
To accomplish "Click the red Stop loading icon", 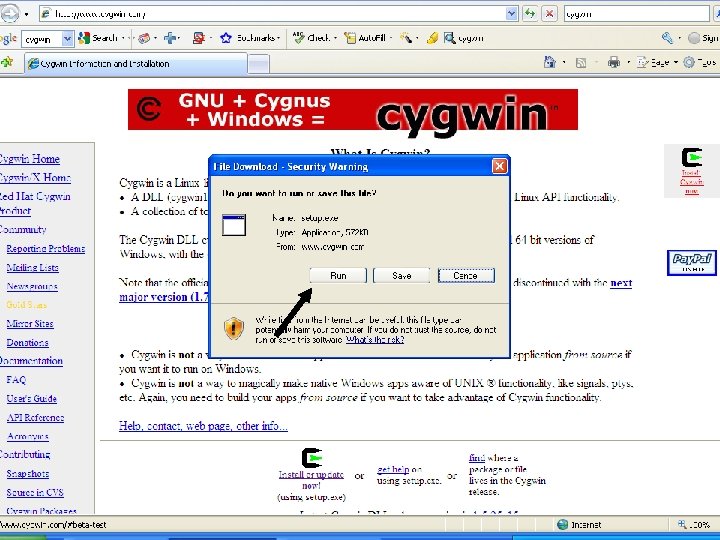I will coord(549,14).
